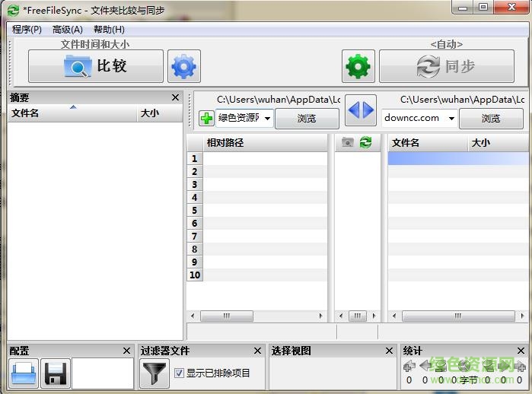Click left folder path text field
Viewport: 532px width, 394px height.
click(x=240, y=118)
